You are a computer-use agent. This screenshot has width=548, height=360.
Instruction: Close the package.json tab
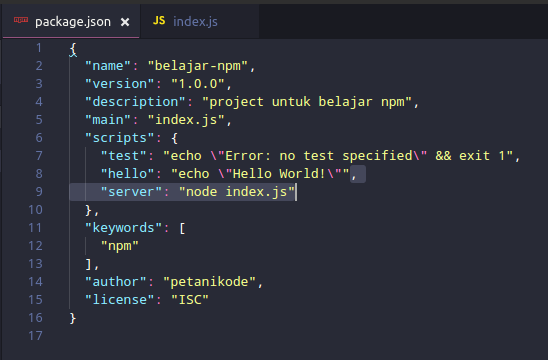click(125, 22)
